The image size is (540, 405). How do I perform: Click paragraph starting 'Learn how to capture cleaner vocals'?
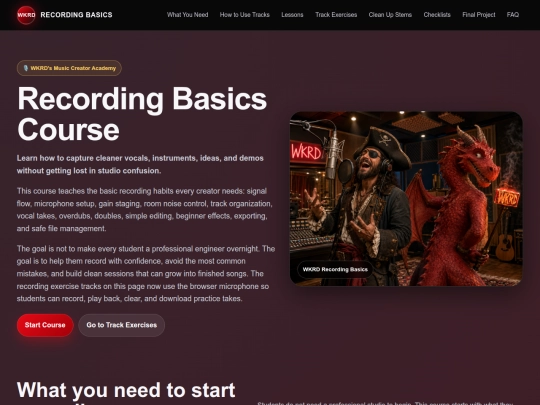click(140, 164)
